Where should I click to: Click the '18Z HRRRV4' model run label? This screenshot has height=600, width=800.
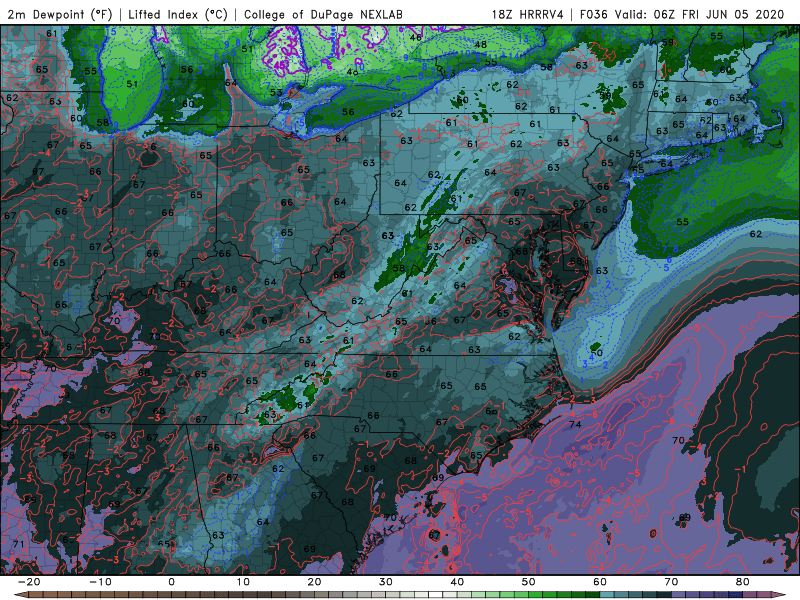pyautogui.click(x=528, y=14)
